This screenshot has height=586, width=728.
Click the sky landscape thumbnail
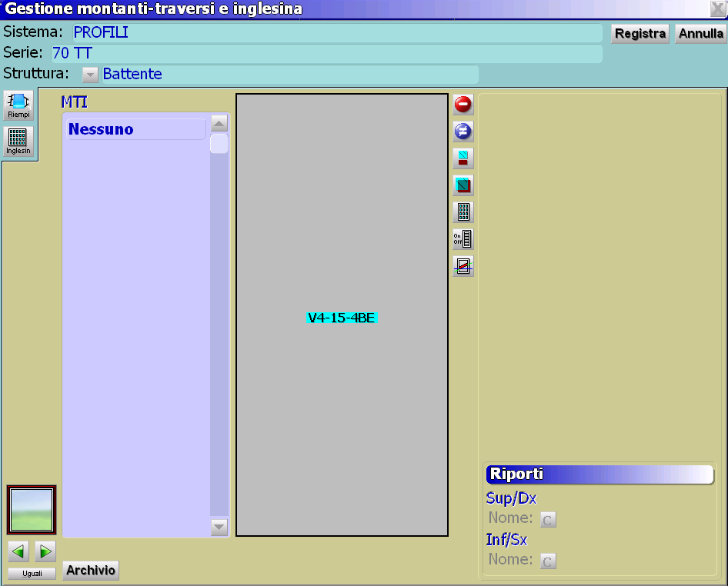tap(32, 510)
